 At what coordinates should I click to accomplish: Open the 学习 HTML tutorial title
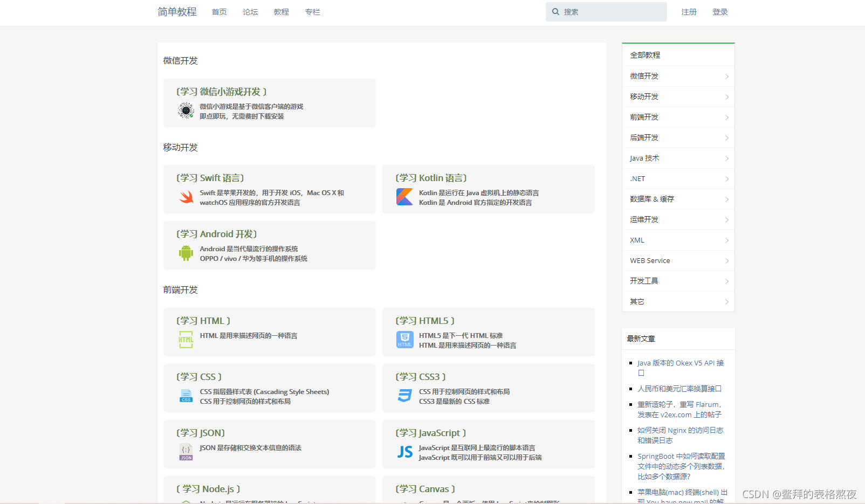click(x=203, y=321)
